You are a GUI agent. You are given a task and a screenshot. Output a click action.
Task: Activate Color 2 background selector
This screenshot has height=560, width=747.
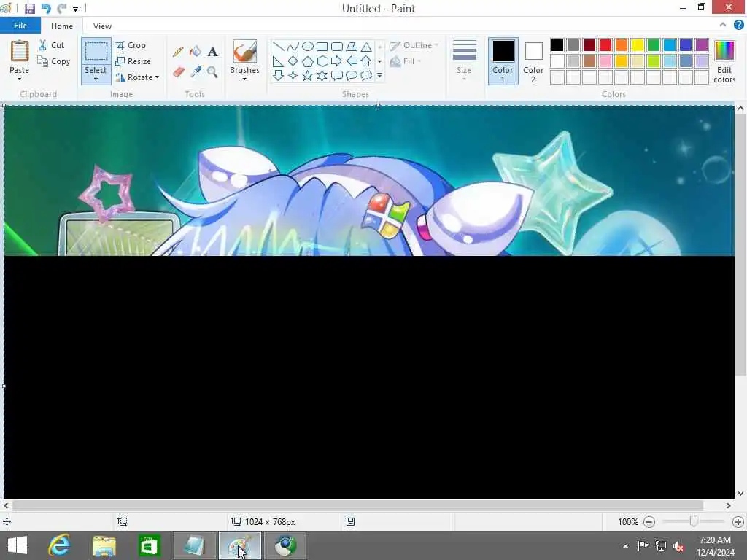pos(533,61)
